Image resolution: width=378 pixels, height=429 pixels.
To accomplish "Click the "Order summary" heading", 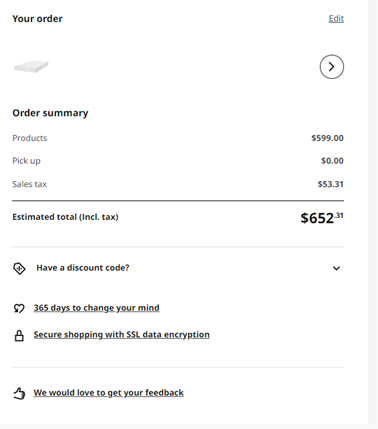I will (x=50, y=113).
